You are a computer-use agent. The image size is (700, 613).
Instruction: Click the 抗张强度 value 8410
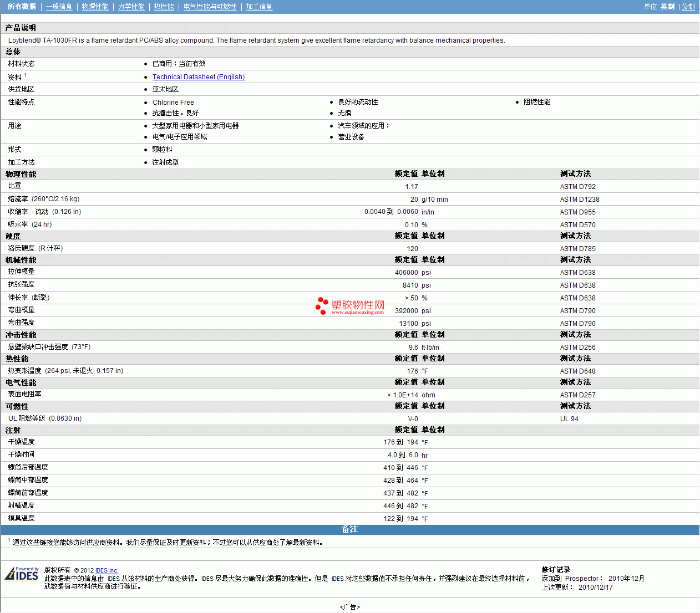[410, 285]
